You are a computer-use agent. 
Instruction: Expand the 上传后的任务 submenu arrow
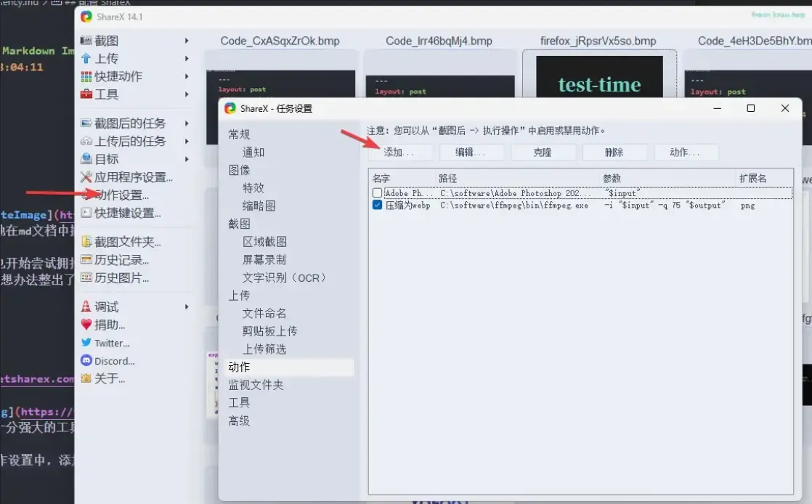click(x=187, y=141)
